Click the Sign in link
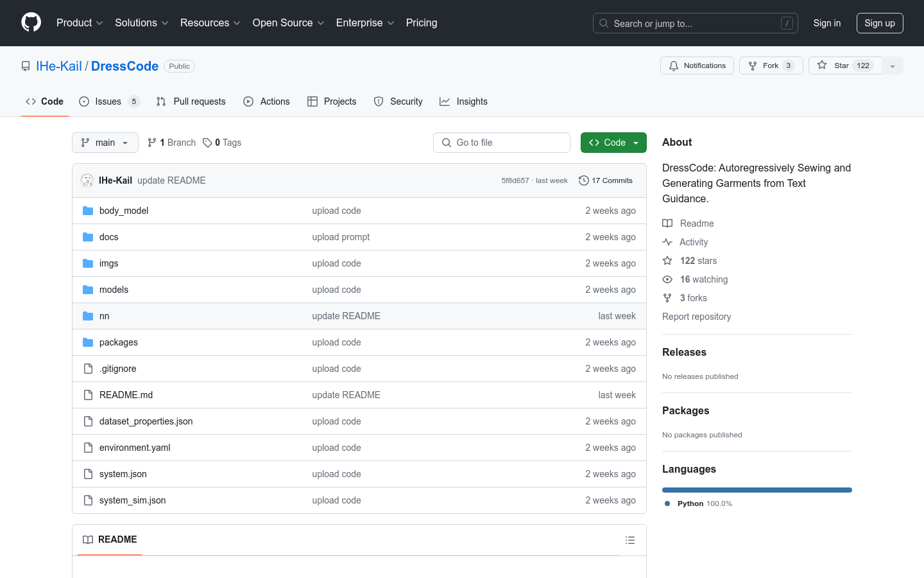Screen dimensions: 924x578 (x=826, y=23)
